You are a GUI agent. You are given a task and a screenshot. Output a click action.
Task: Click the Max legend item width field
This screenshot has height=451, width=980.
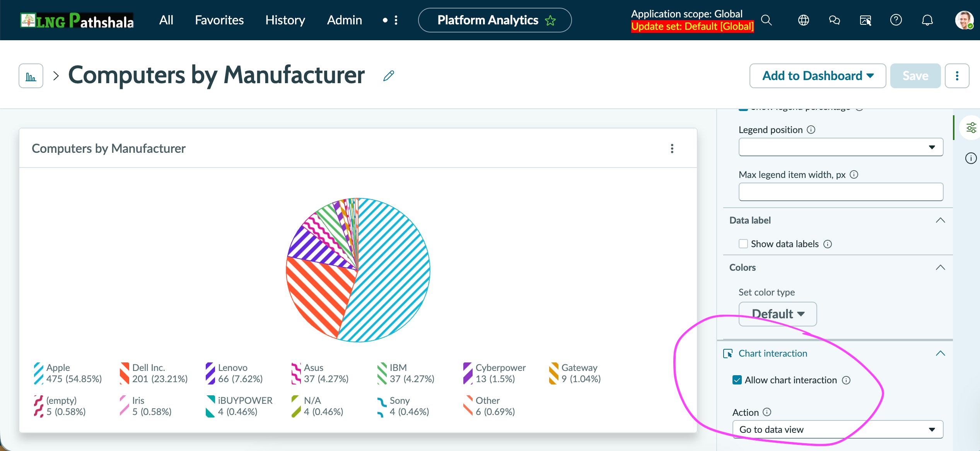pos(840,192)
